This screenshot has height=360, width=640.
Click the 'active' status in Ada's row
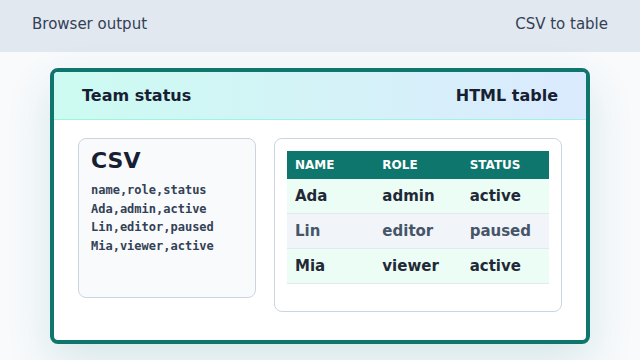point(505,196)
